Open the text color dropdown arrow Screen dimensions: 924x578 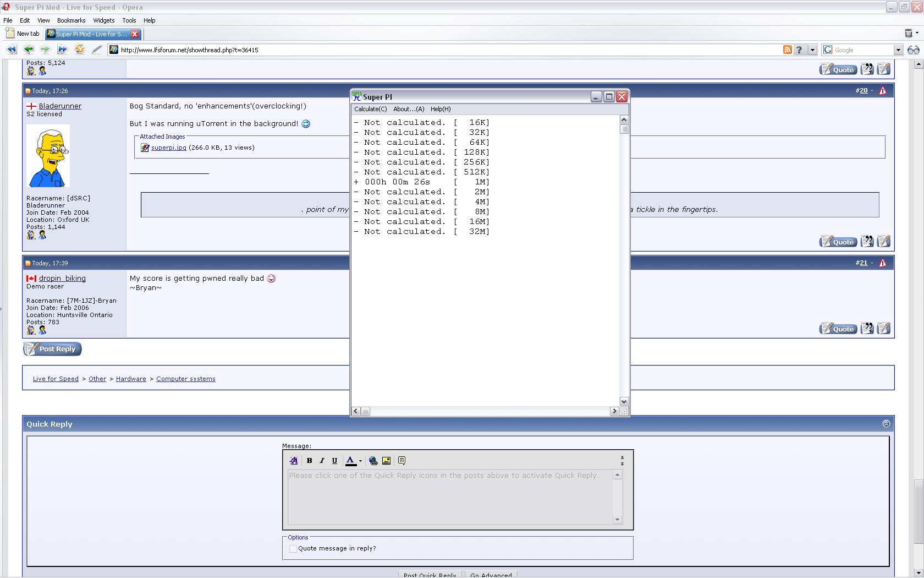[360, 461]
